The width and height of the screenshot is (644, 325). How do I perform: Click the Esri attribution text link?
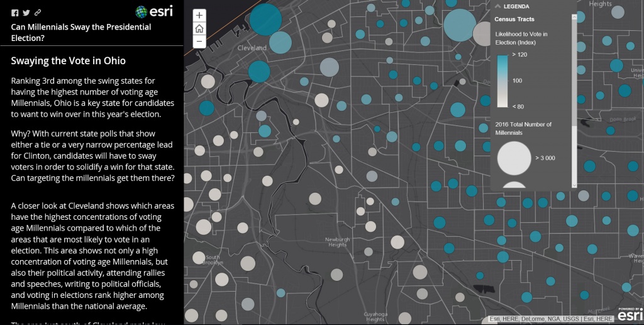point(551,319)
